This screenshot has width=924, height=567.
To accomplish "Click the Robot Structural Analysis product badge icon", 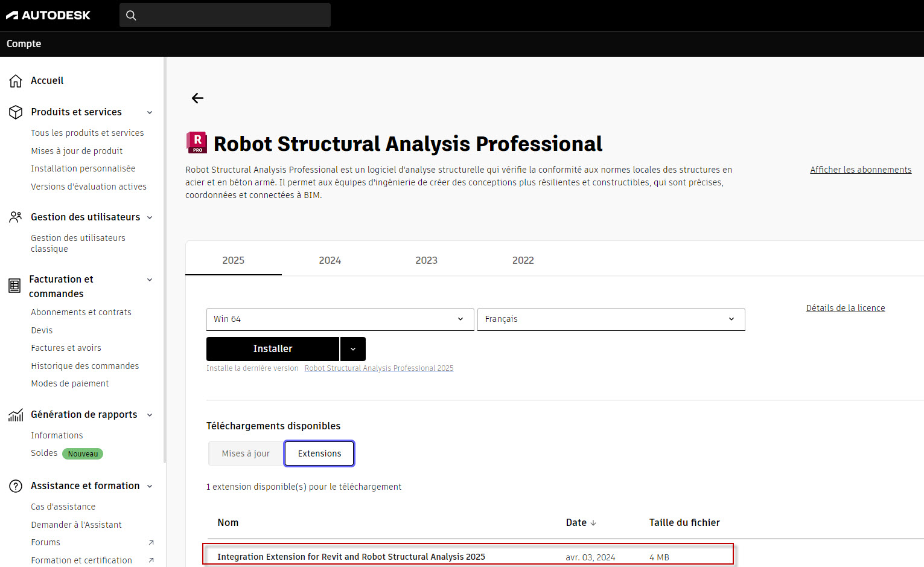I will tap(196, 143).
